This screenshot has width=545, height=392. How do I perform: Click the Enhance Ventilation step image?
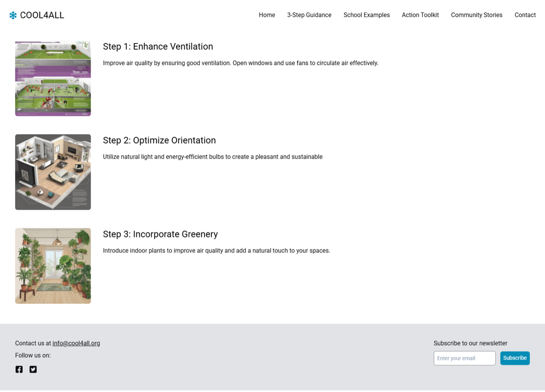(x=53, y=78)
